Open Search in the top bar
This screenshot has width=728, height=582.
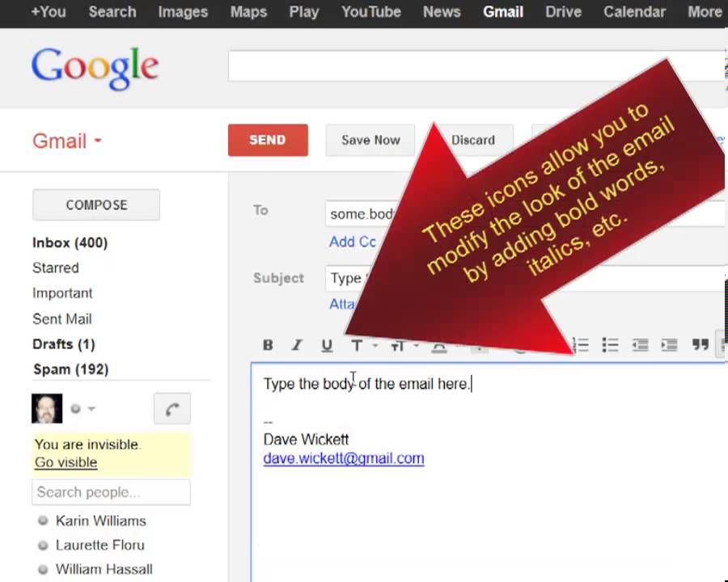[x=112, y=12]
